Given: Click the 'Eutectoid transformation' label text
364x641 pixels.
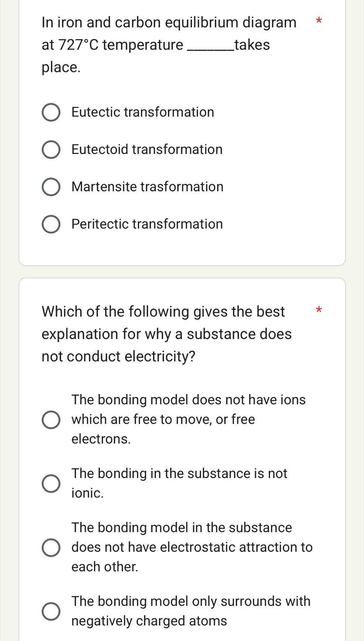Looking at the screenshot, I should coord(147,150).
